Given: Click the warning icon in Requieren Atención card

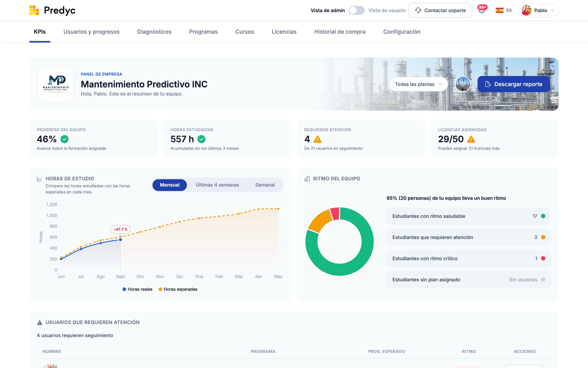Looking at the screenshot, I should coord(317,139).
